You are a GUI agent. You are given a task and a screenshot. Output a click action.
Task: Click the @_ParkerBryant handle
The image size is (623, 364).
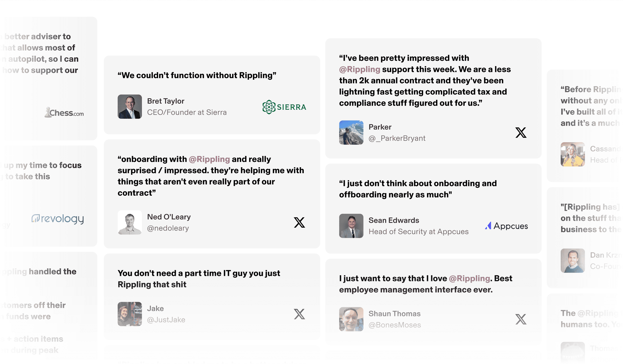397,138
